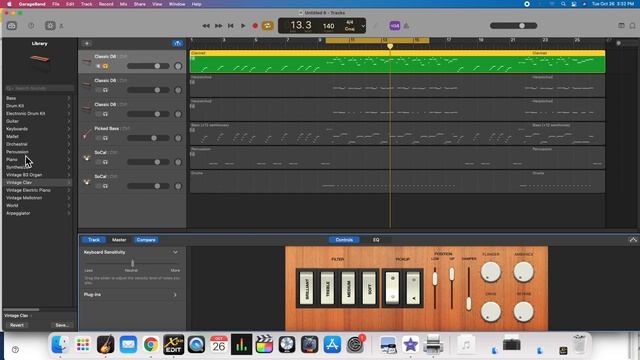Viewport: 640px width, 360px height.
Task: Click the Compare button
Action: (146, 240)
